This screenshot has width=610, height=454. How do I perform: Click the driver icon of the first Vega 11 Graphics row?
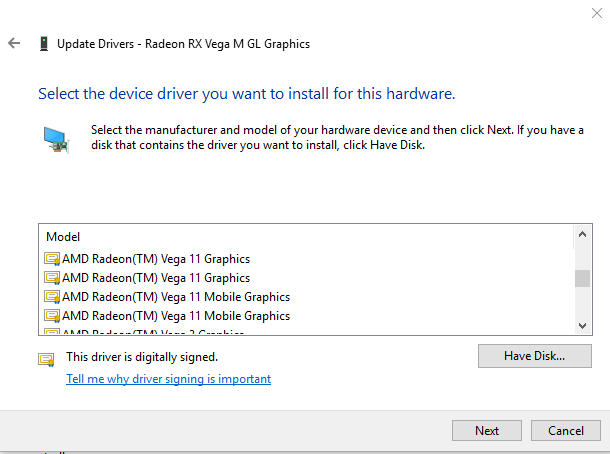pyautogui.click(x=53, y=259)
